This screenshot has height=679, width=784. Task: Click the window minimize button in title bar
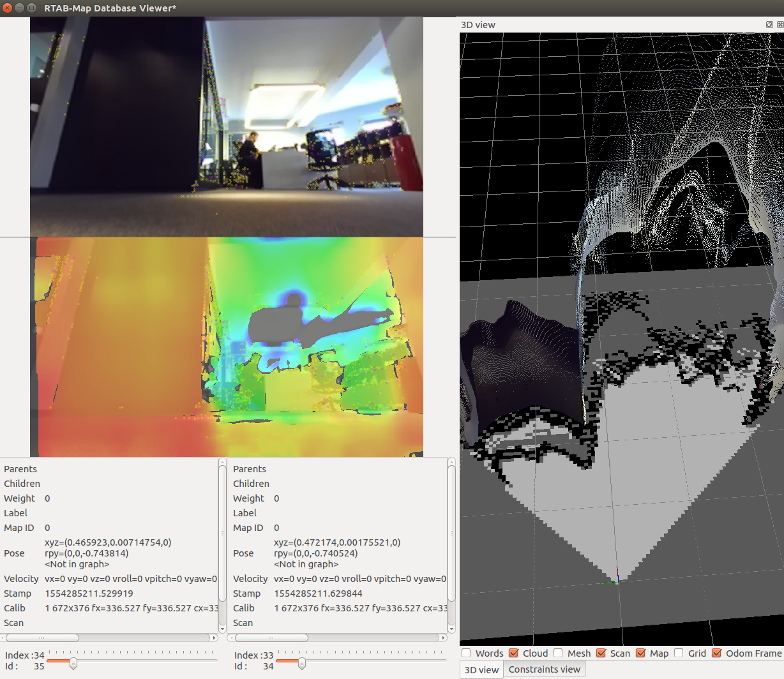(19, 8)
